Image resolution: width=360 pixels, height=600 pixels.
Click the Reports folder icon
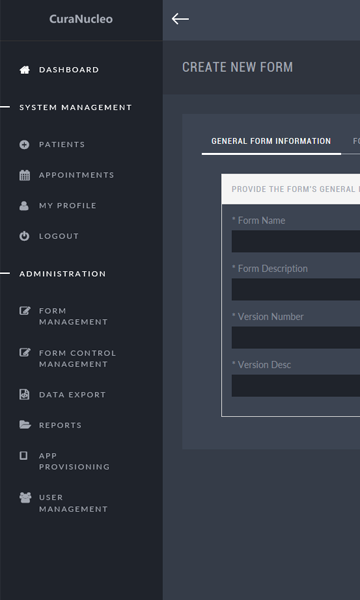point(25,425)
